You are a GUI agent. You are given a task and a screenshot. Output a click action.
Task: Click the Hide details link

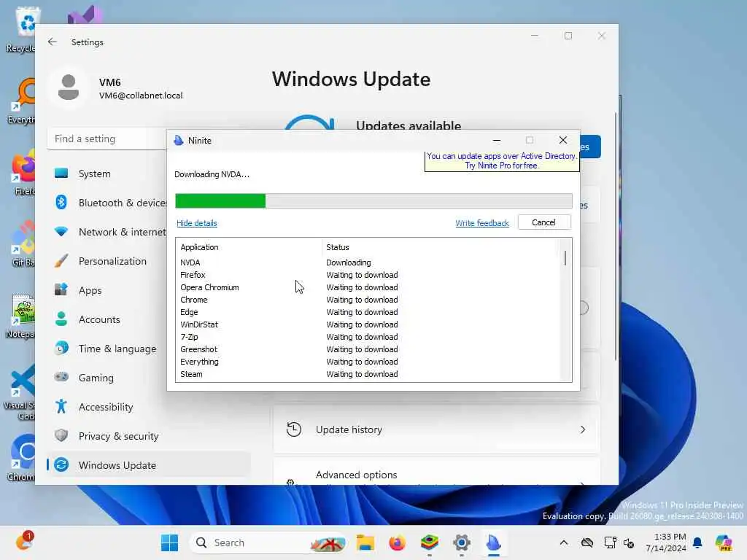click(x=197, y=223)
